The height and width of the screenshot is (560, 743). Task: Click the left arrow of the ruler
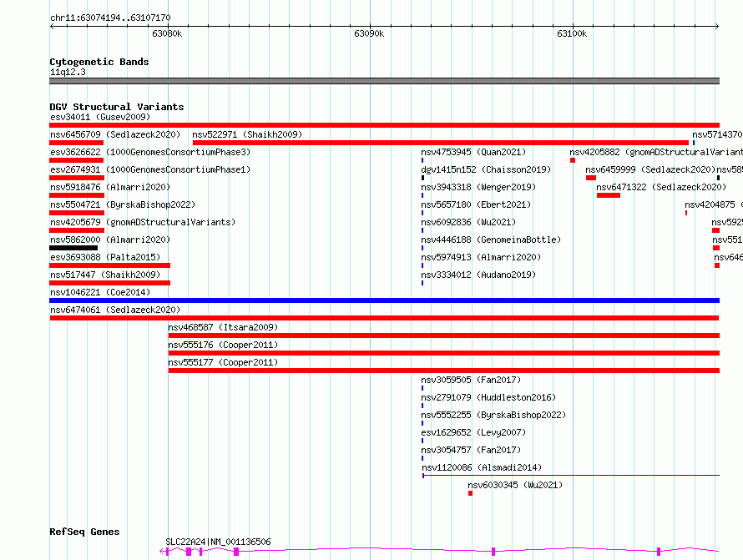52,26
